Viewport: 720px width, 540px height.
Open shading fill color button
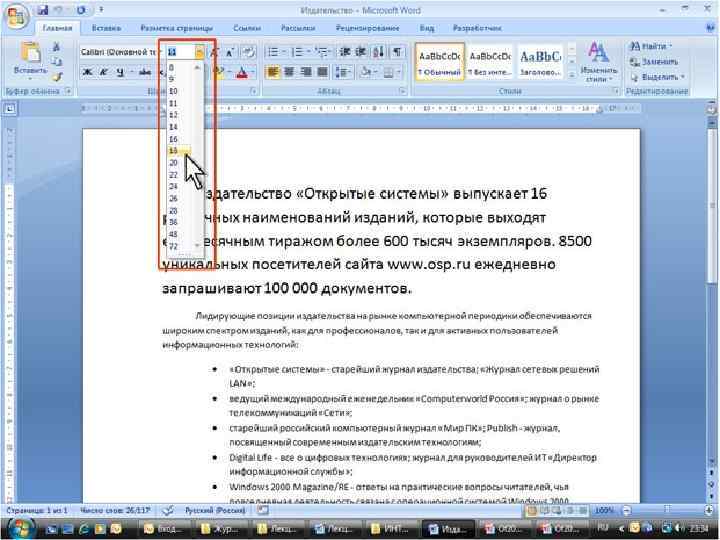point(367,72)
